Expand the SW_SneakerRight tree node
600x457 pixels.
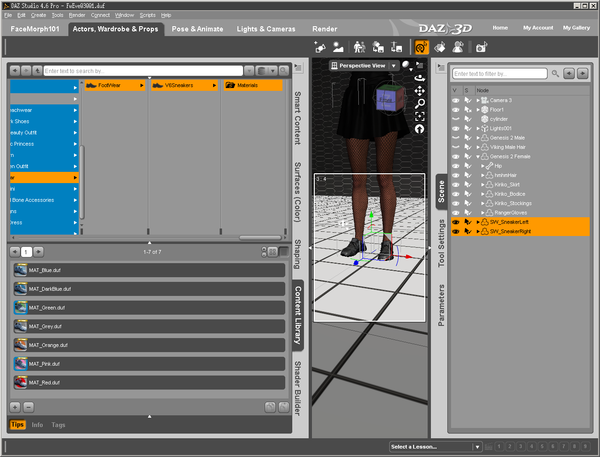(478, 232)
